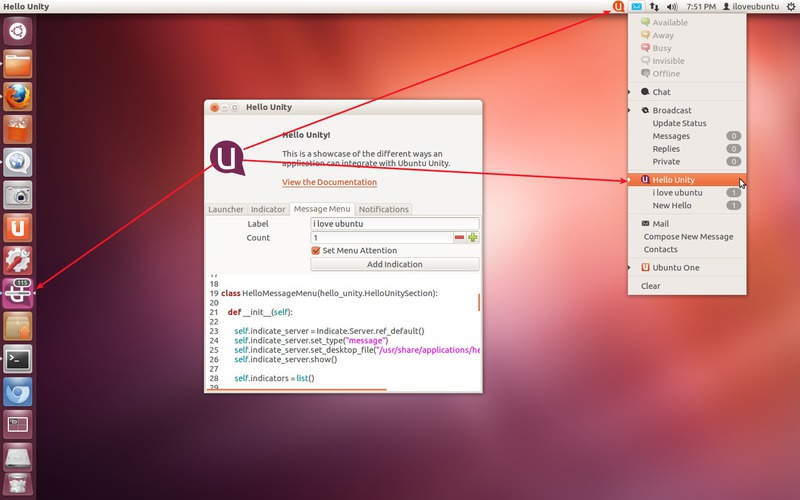Switch to the Notifications tab
The width and height of the screenshot is (800, 500).
coord(384,209)
